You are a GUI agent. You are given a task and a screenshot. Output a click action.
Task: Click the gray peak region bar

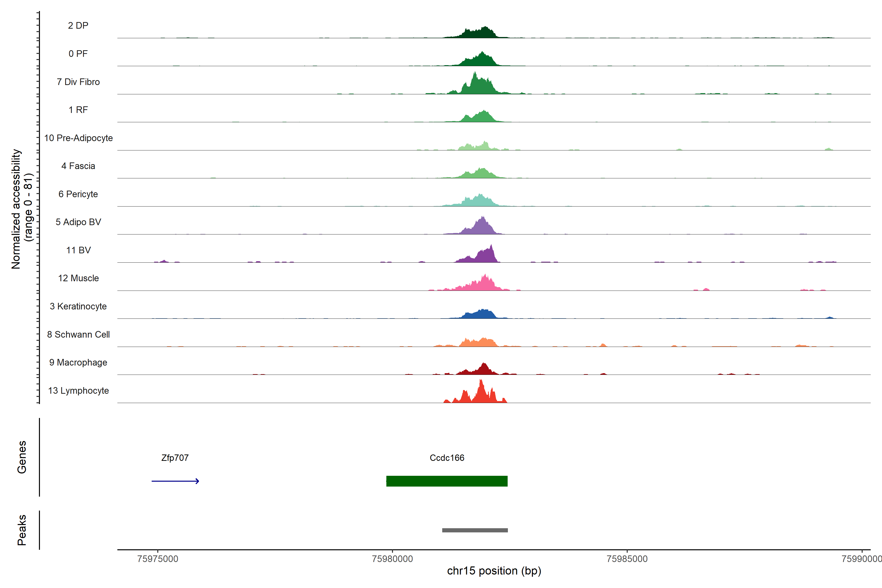[x=475, y=530]
